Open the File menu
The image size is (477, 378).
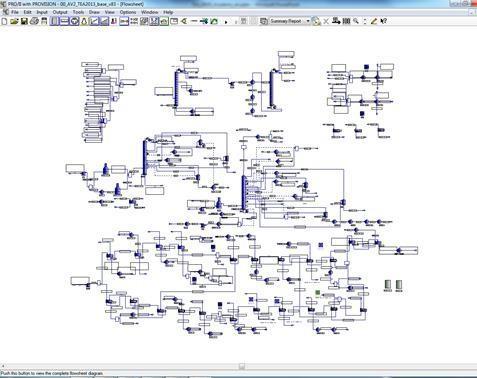15,12
